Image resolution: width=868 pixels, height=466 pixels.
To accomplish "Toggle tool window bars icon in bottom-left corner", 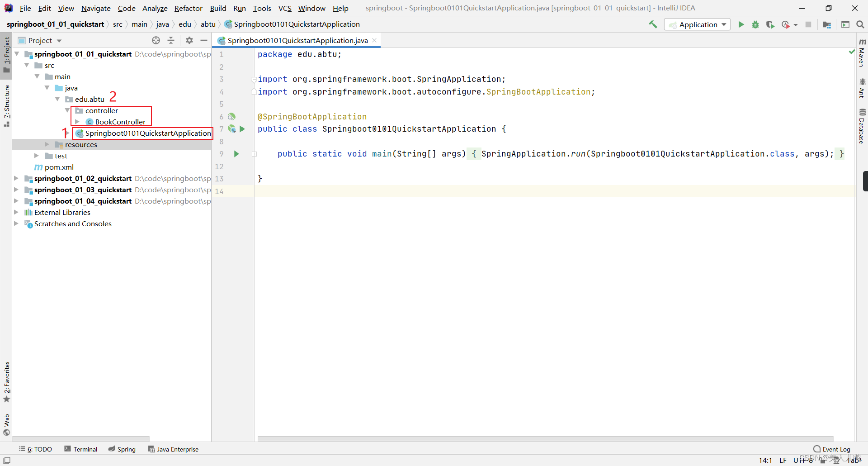I will [7, 460].
